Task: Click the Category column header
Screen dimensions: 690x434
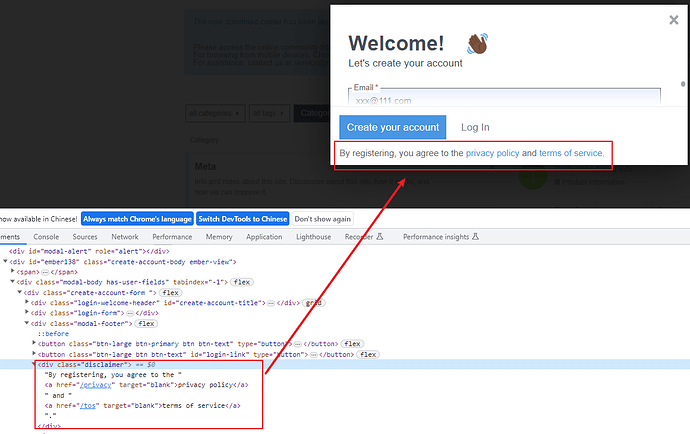Action: pyautogui.click(x=204, y=140)
